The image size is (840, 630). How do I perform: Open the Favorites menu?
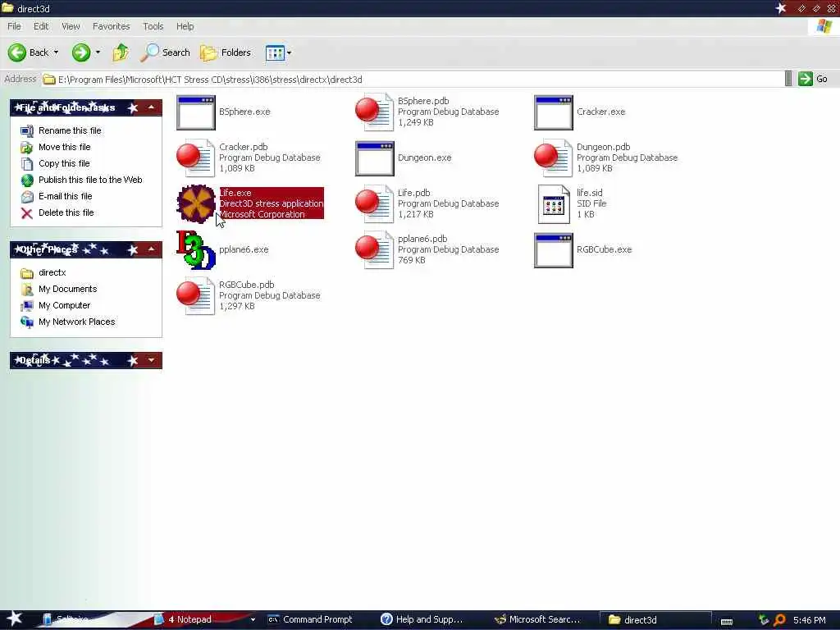coord(111,26)
